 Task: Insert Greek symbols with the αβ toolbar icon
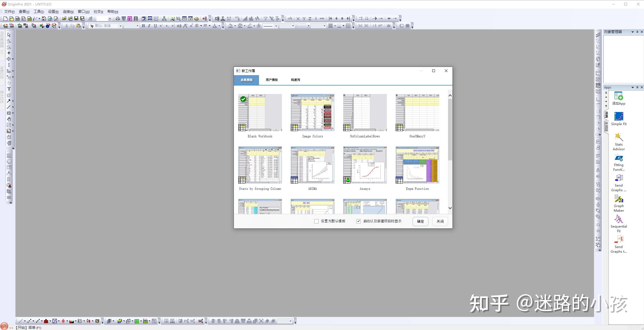click(179, 26)
